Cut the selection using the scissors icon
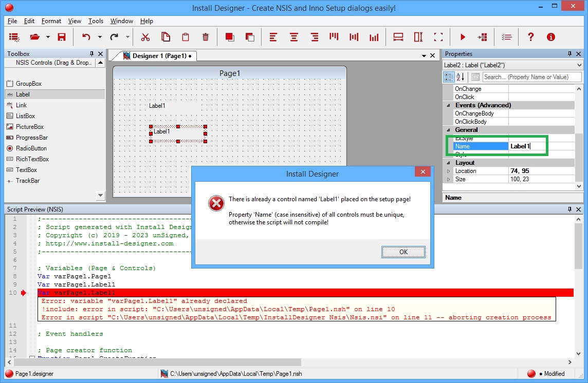 (145, 37)
